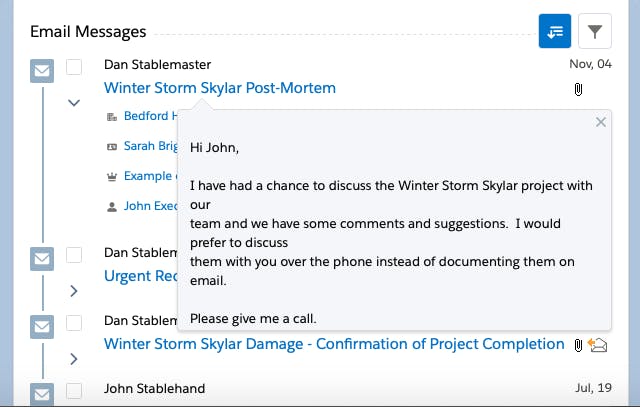
Task: Expand the Confirmation of Project Completion email chevron
Action: [x=74, y=359]
